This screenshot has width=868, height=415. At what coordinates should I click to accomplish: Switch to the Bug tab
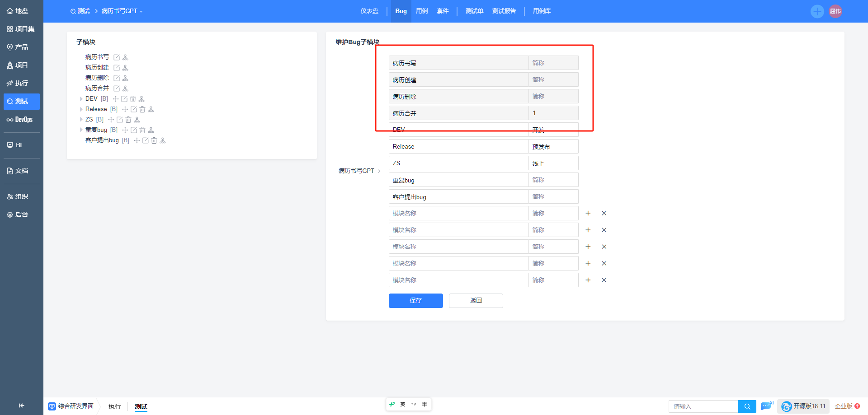click(x=401, y=11)
